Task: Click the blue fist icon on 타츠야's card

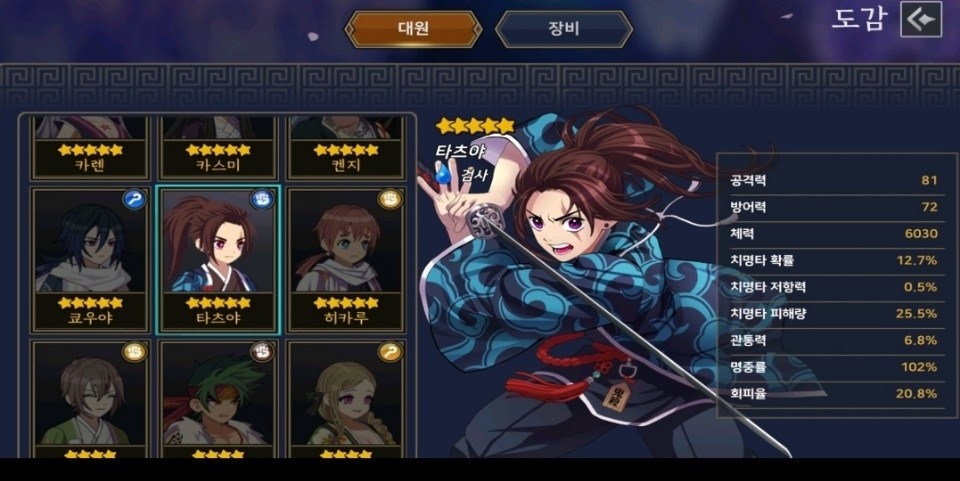Action: coord(261,199)
